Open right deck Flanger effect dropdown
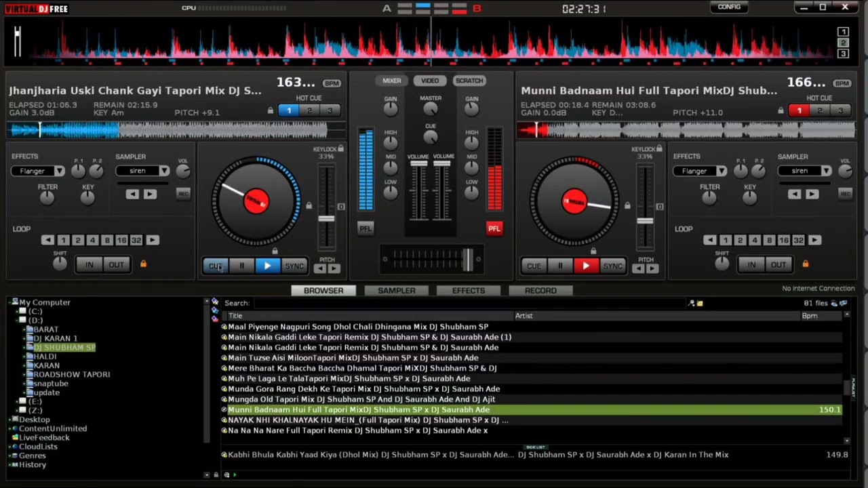Viewport: 868px width, 488px height. click(722, 171)
